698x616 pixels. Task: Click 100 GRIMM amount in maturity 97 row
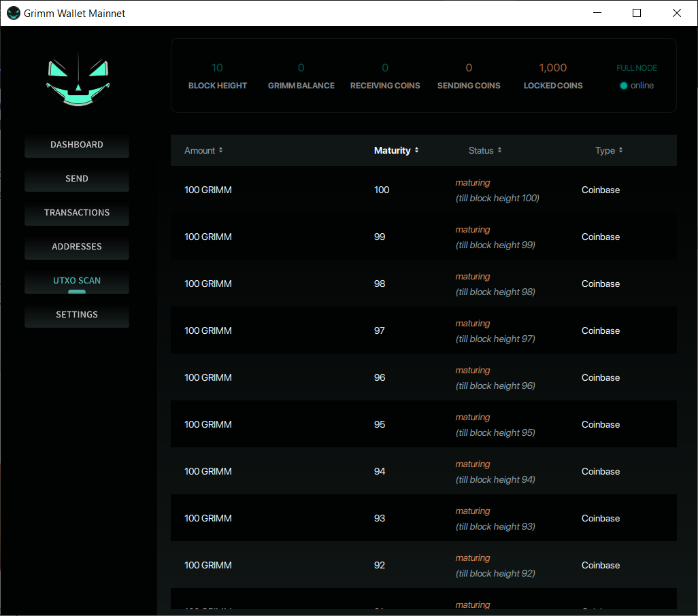[x=208, y=331]
